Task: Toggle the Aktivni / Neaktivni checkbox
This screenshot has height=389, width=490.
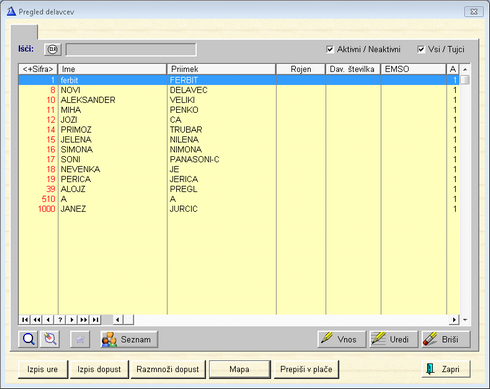Action: click(x=330, y=49)
